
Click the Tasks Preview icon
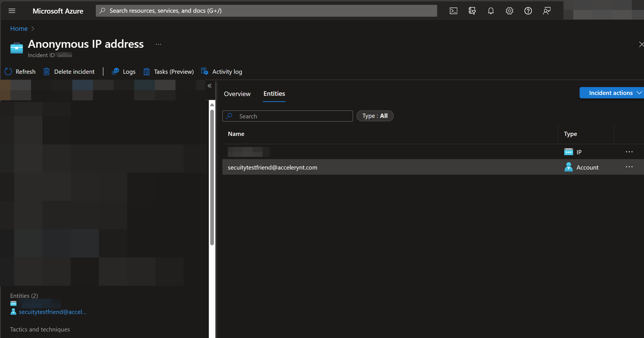(147, 71)
